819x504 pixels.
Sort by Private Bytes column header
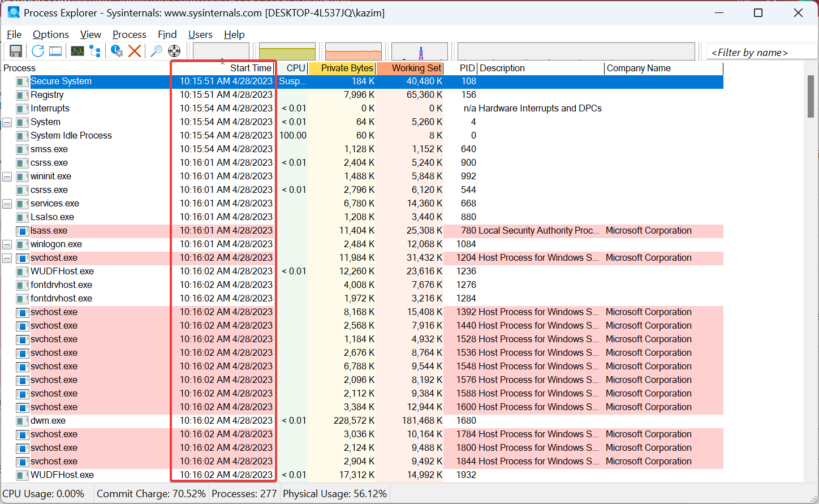342,68
